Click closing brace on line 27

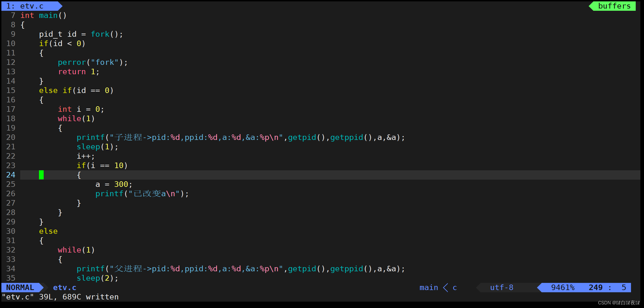click(79, 203)
